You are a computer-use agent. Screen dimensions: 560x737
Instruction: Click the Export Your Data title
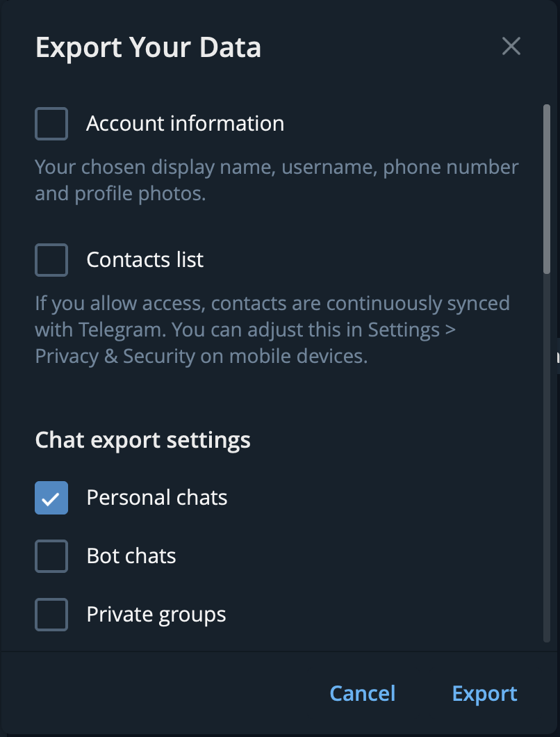point(148,47)
